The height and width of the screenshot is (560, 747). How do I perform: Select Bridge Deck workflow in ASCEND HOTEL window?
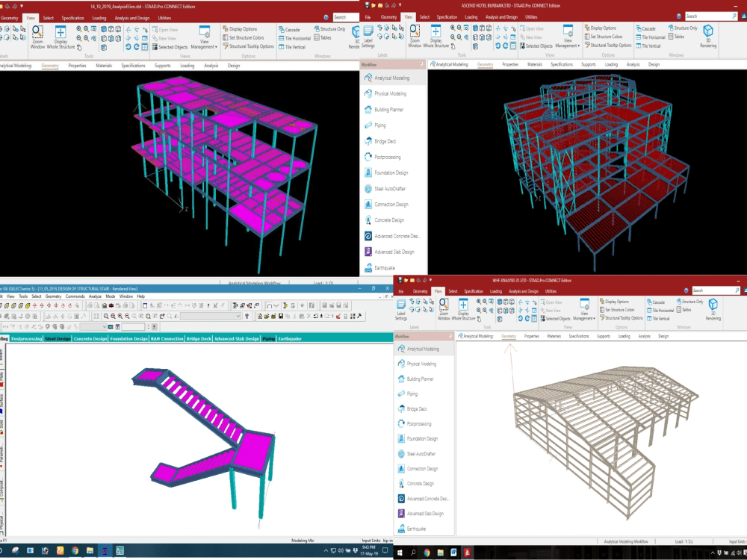393,141
